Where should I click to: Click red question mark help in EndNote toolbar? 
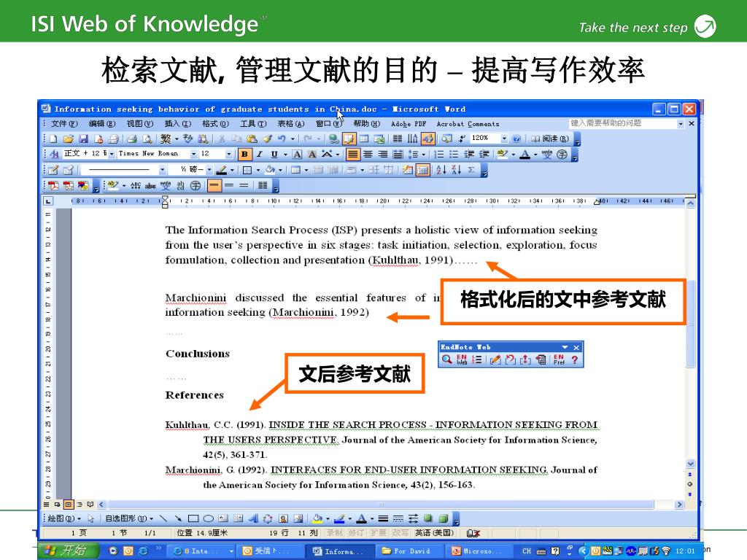[x=575, y=359]
